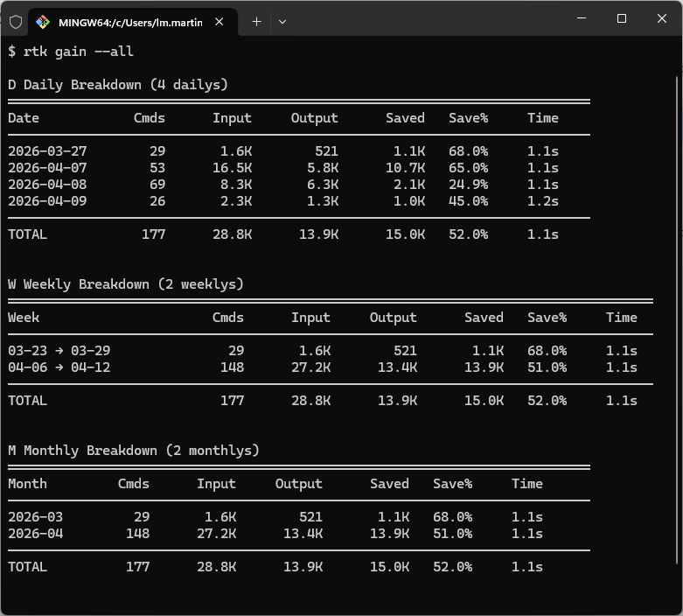Maximize the terminal window

pyautogui.click(x=621, y=18)
